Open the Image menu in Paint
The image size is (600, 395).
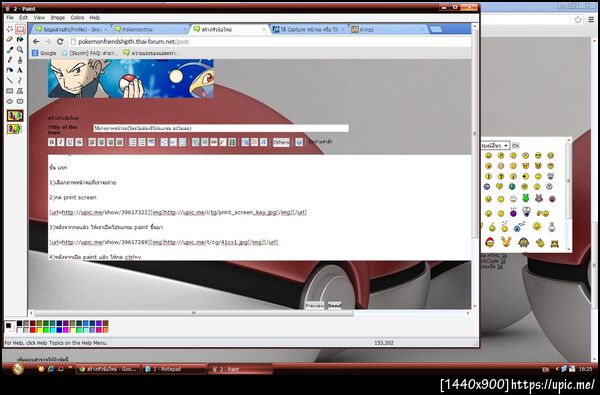[x=58, y=18]
